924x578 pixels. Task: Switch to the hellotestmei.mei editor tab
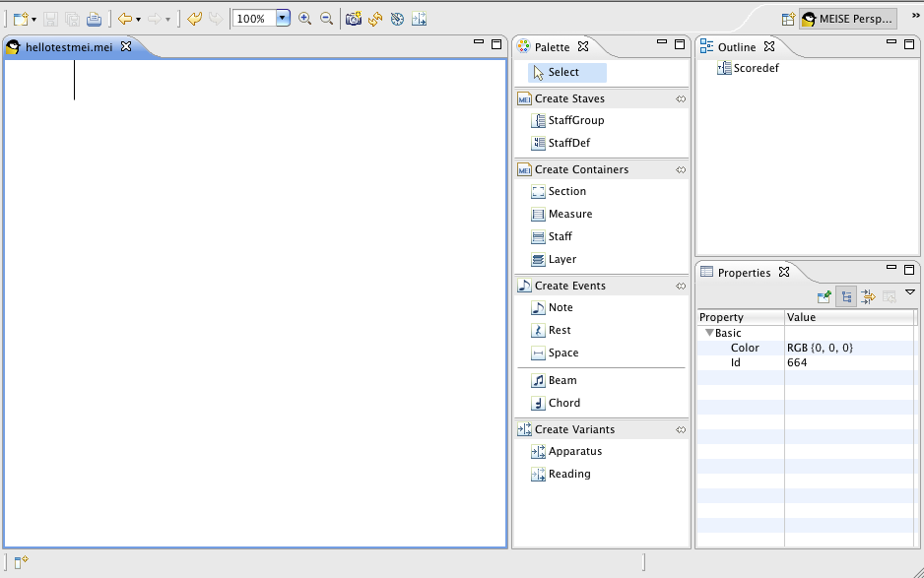point(68,47)
